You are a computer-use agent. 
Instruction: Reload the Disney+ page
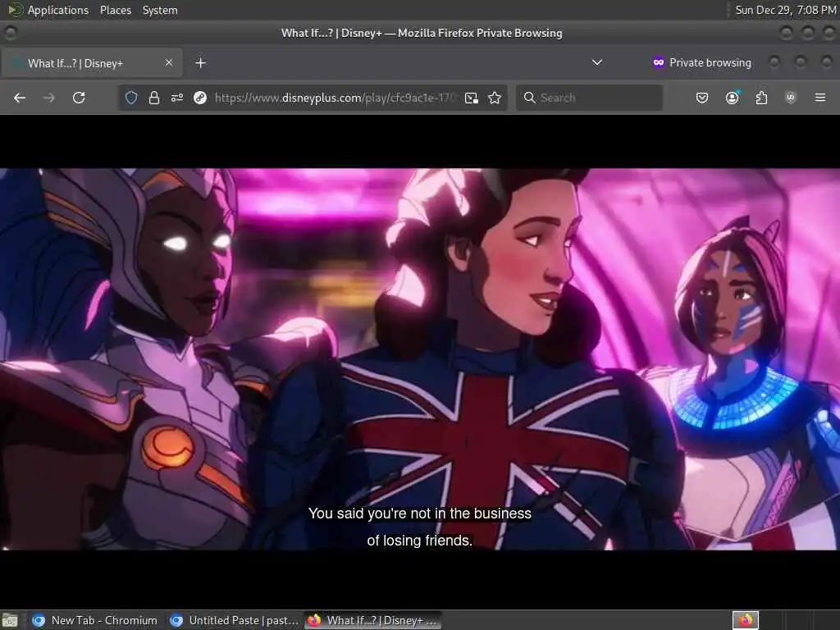click(x=79, y=98)
